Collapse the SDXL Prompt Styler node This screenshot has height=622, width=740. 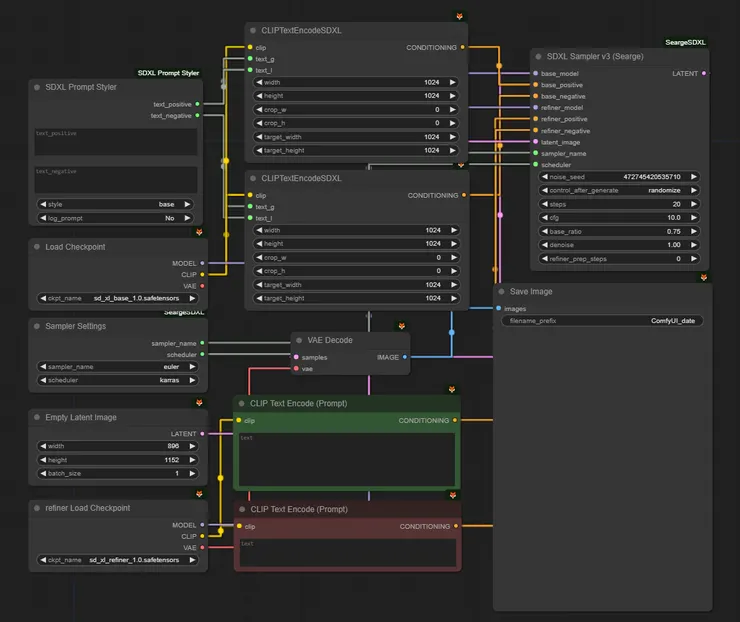pos(37,87)
